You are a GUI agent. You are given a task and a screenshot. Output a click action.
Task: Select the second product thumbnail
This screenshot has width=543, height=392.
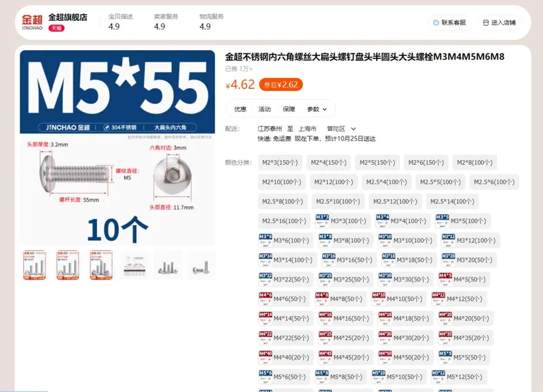[67, 265]
